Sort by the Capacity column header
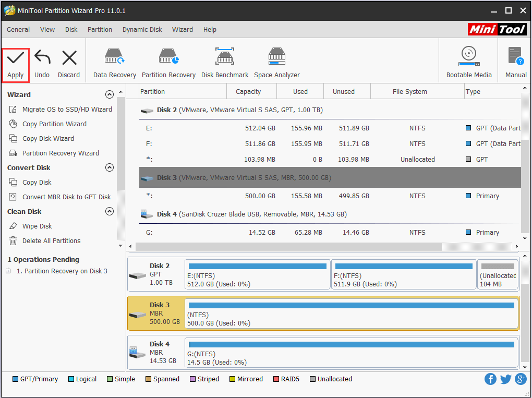The image size is (532, 398). pyautogui.click(x=251, y=92)
